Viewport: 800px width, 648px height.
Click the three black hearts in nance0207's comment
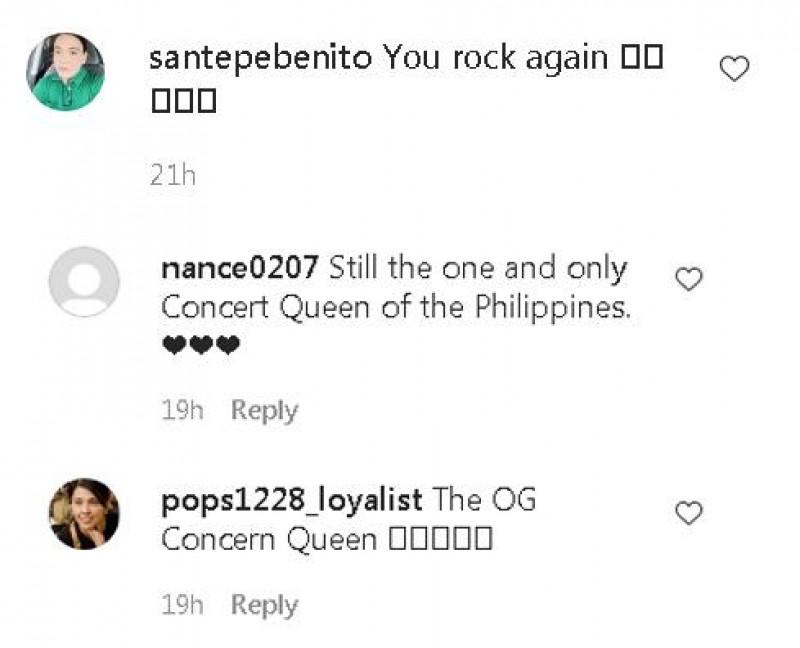200,346
